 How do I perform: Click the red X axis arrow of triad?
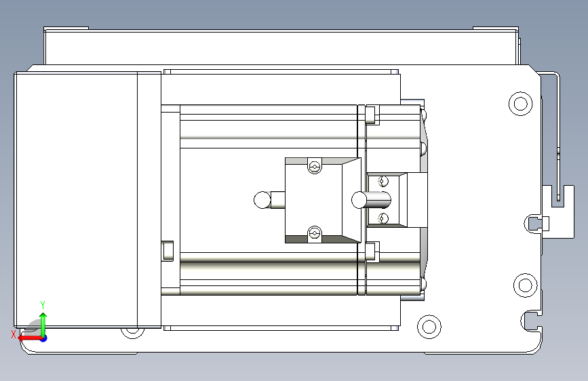29,338
